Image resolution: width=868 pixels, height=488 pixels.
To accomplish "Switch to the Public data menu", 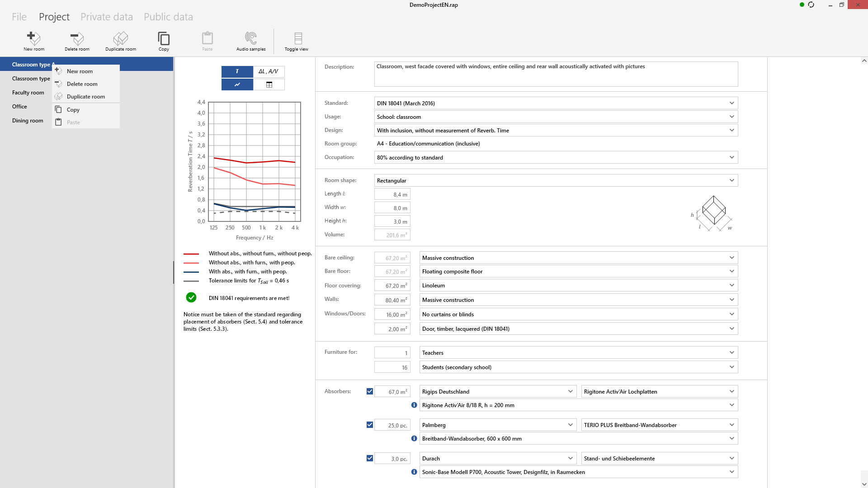I will click(168, 16).
